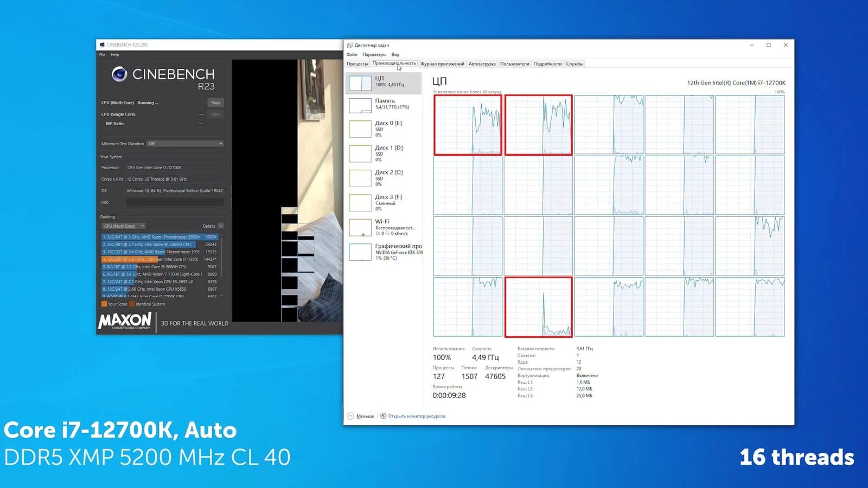868x488 pixels.
Task: Click the '4,49 ГГц' speed value below graphs
Action: [x=485, y=357]
